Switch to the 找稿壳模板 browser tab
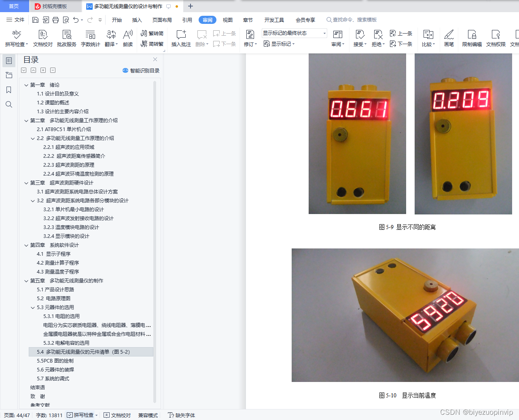 tap(54, 6)
